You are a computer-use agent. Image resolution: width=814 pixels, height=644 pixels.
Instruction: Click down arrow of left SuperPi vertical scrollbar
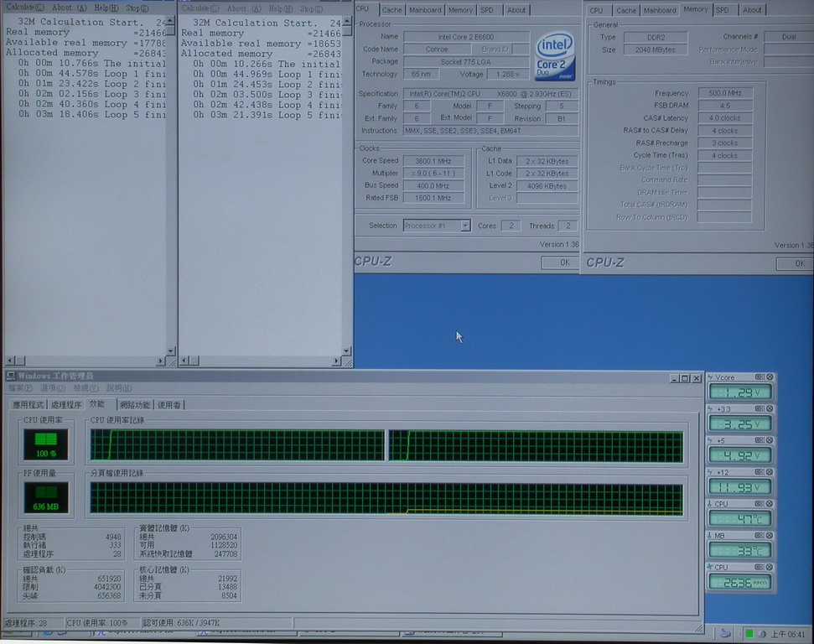click(171, 351)
